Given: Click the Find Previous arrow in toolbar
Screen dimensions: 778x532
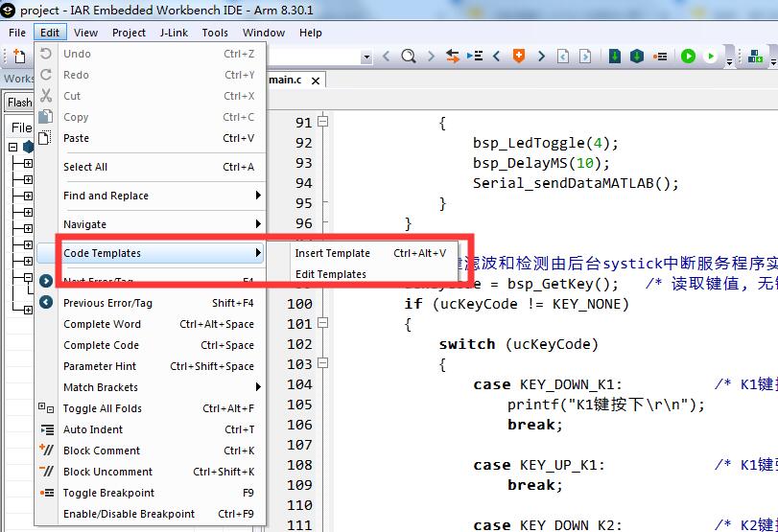Looking at the screenshot, I should click(x=386, y=56).
